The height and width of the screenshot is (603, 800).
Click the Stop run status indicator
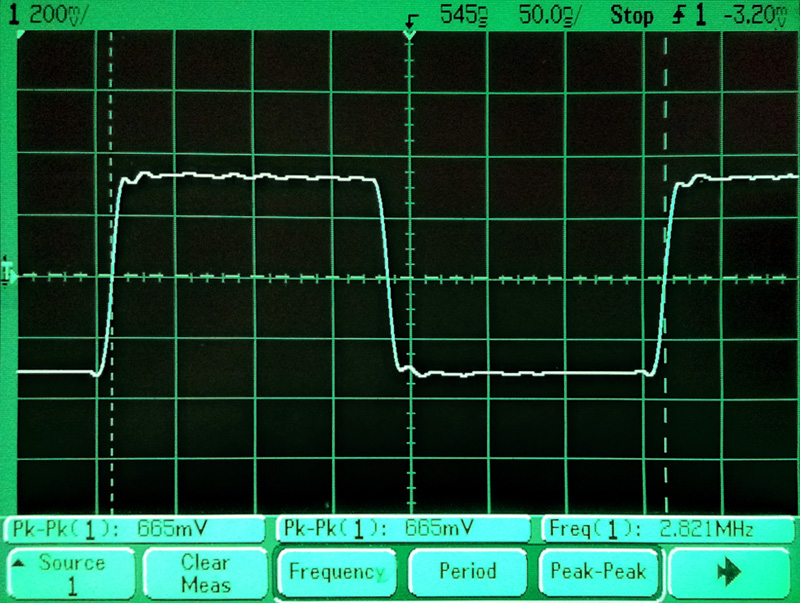coord(632,15)
